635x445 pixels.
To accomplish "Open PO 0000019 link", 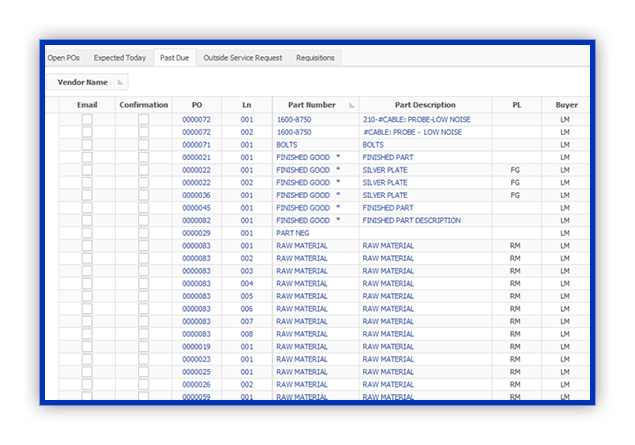I will tap(196, 347).
